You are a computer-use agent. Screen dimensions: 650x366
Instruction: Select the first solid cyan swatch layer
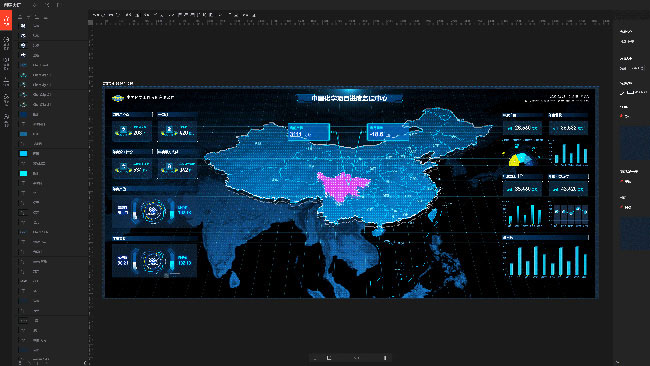coord(24,153)
